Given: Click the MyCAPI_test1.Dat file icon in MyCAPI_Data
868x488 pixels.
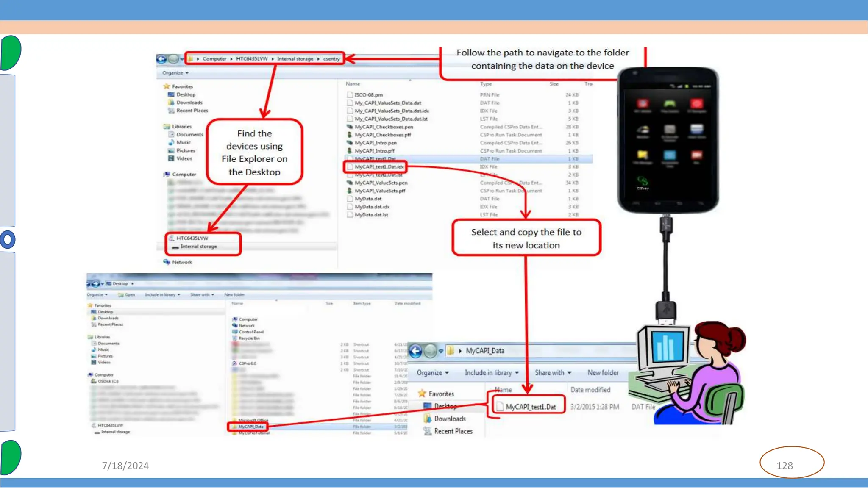Looking at the screenshot, I should pos(500,407).
